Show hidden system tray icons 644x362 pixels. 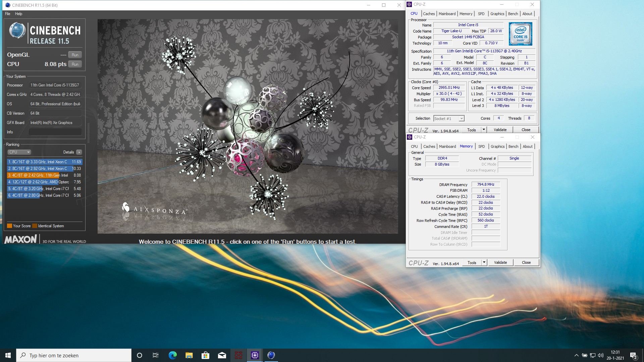[576, 355]
